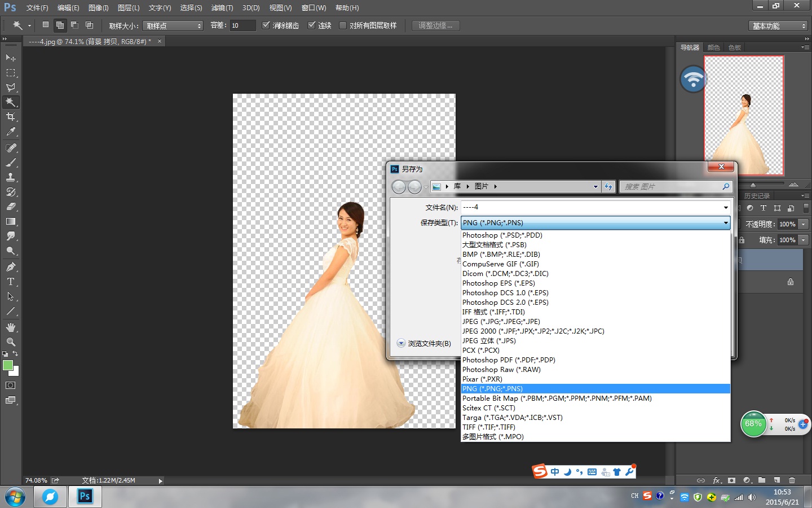Screen dimensions: 812x508
Task: Choose TIFF format from the list
Action: 489,427
